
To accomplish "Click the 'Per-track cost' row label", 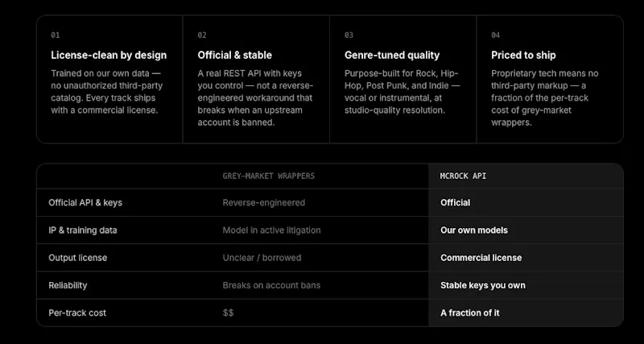I will (77, 313).
